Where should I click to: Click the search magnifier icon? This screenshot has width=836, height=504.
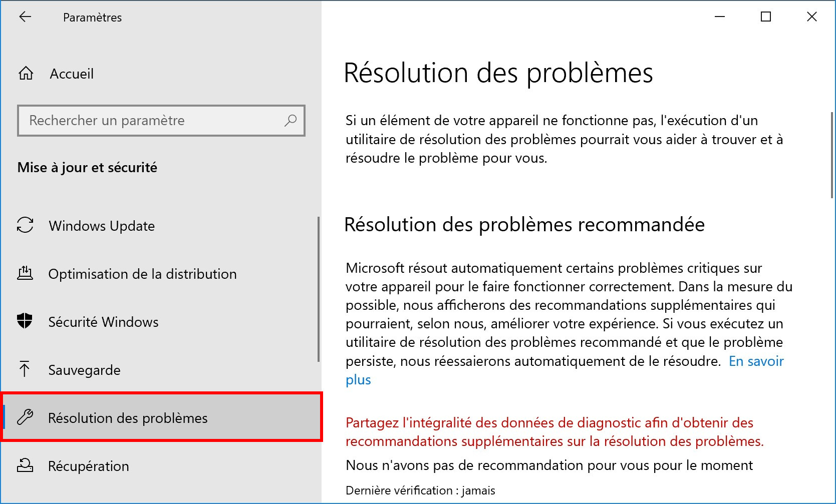click(x=291, y=121)
